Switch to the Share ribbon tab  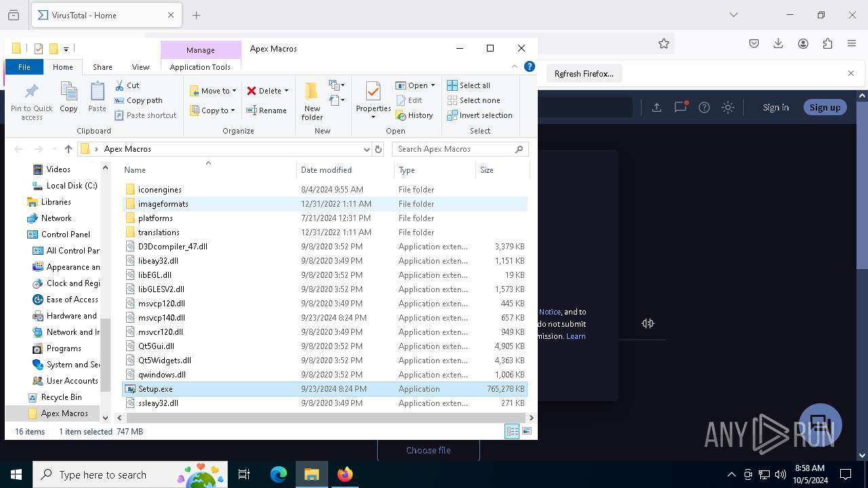tap(102, 67)
